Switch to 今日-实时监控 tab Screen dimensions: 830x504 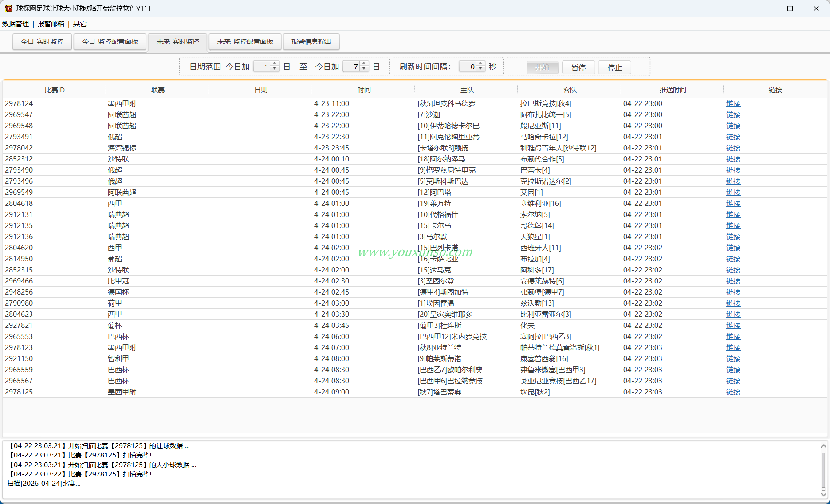click(42, 42)
